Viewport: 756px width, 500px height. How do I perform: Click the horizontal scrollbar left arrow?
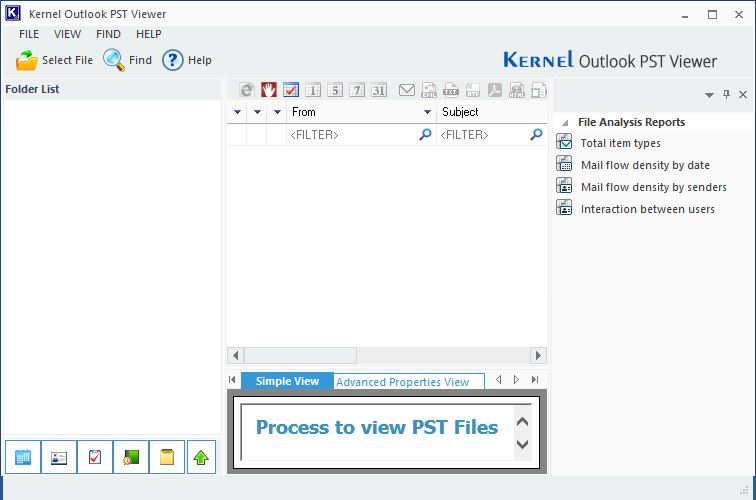point(235,356)
